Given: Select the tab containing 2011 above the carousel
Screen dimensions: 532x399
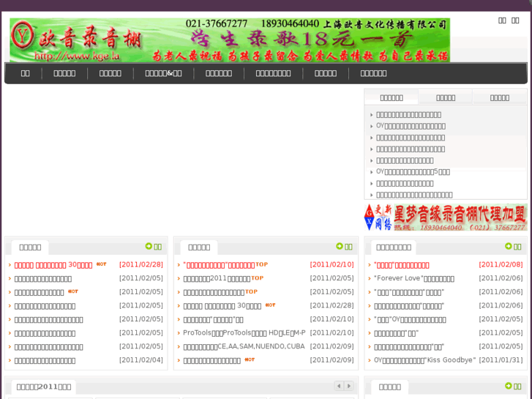Looking at the screenshot, I should point(44,387).
